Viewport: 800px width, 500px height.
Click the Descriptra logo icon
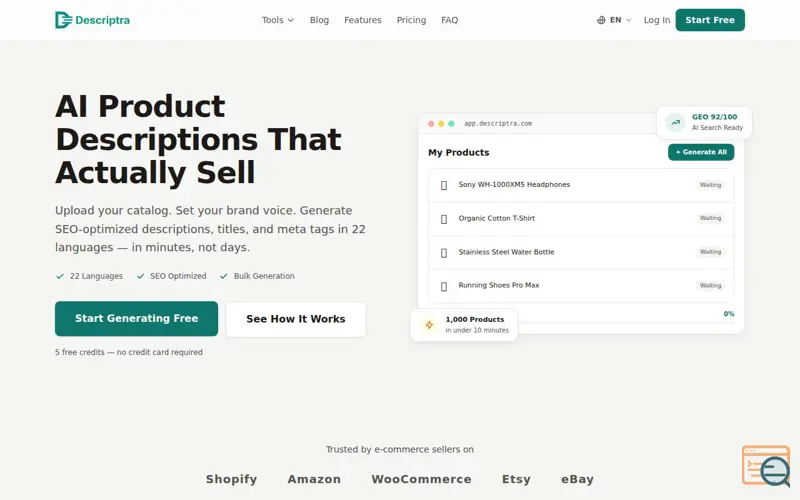(63, 20)
